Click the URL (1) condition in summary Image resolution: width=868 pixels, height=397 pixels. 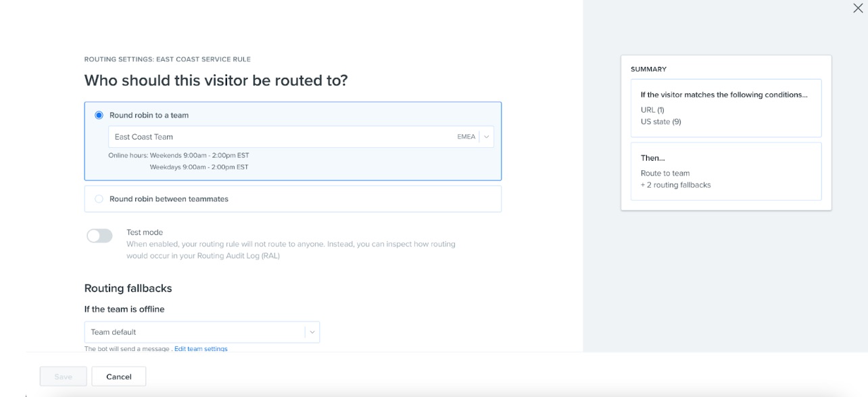[x=652, y=109]
